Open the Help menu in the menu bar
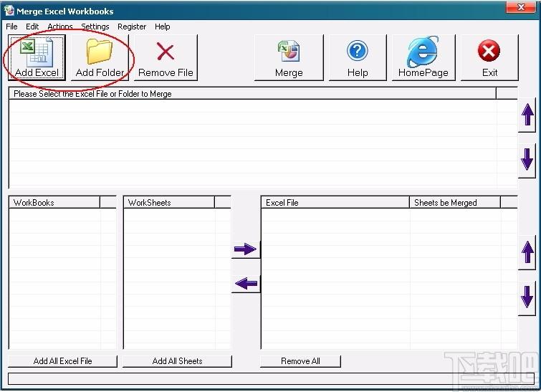The height and width of the screenshot is (392, 541). pyautogui.click(x=162, y=27)
